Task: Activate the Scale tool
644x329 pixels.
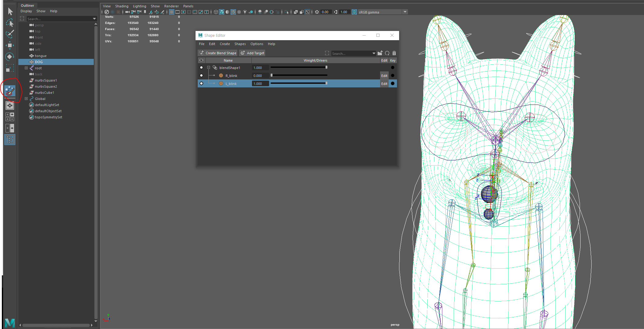Action: [x=10, y=68]
